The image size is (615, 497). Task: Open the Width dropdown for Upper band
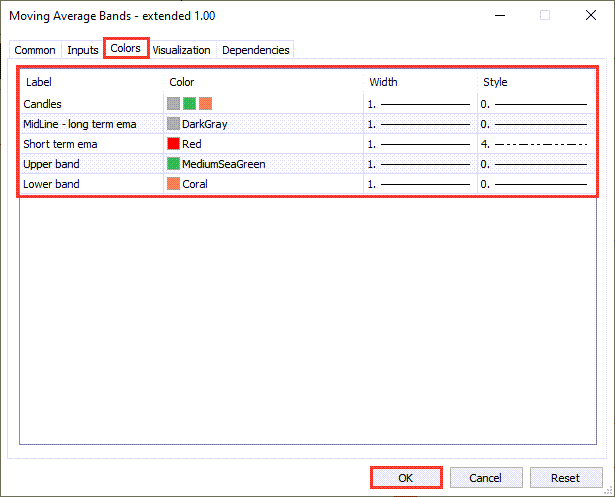(419, 163)
